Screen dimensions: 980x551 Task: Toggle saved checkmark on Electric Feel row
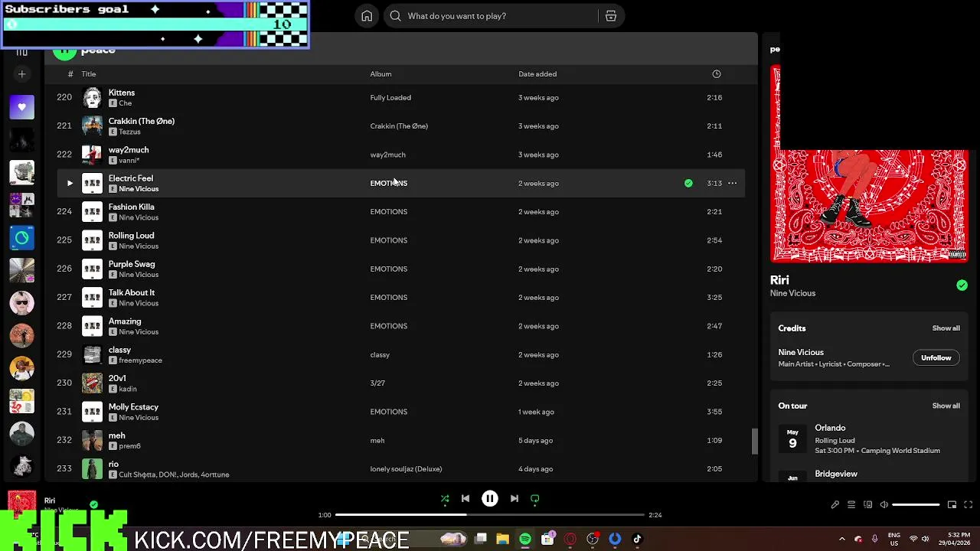pyautogui.click(x=688, y=183)
